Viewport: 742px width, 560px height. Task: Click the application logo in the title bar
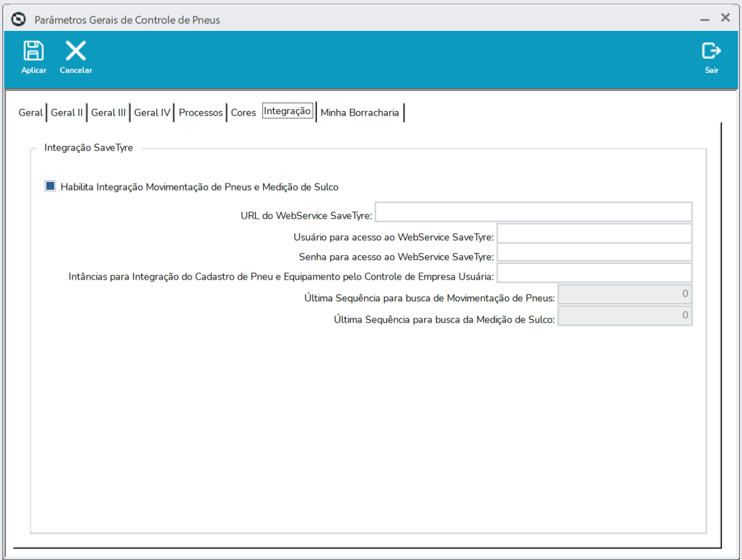tap(19, 19)
